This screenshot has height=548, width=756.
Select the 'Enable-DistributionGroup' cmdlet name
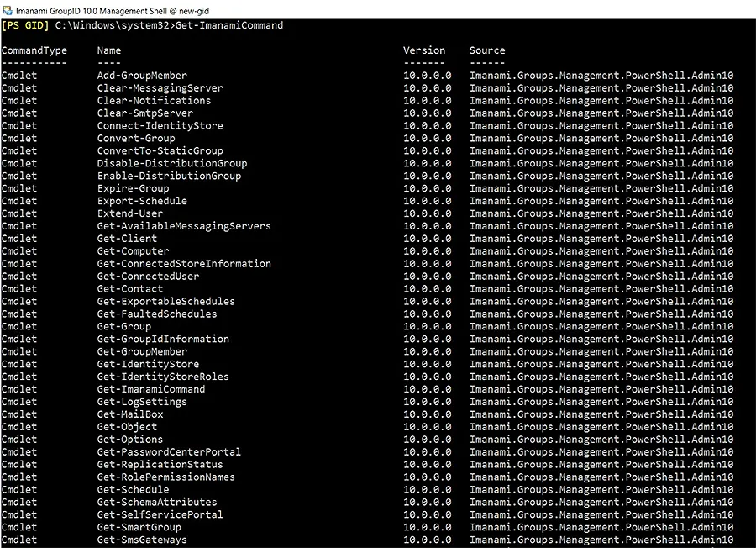pyautogui.click(x=169, y=176)
